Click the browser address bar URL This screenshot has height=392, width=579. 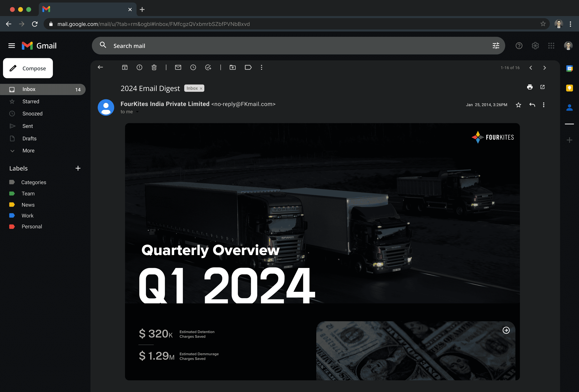[153, 24]
